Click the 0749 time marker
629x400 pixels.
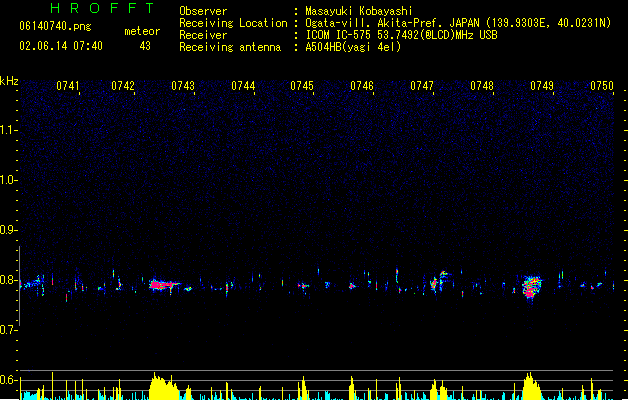click(x=542, y=86)
